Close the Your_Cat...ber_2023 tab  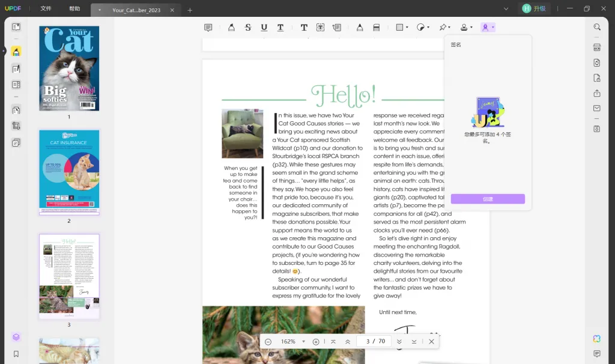pos(172,10)
